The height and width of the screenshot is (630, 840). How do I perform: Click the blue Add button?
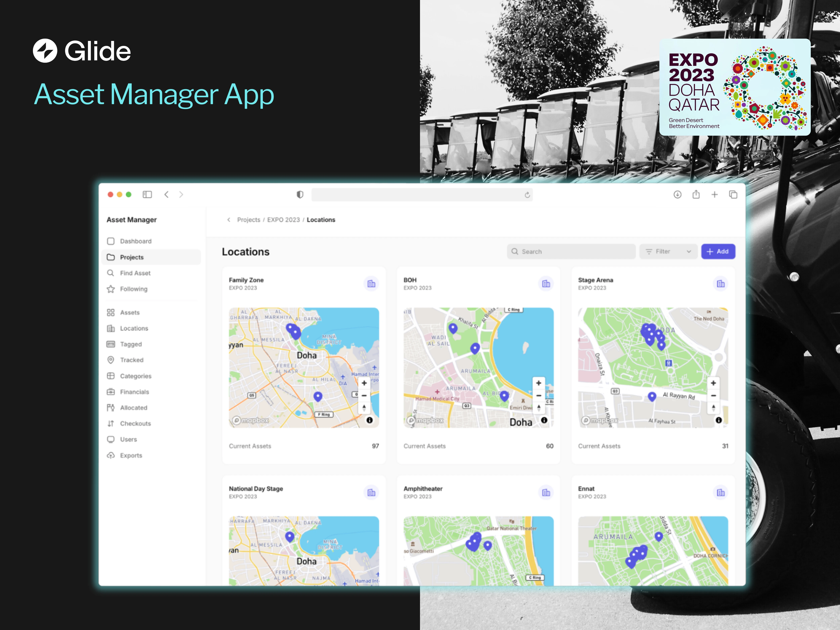[718, 251]
